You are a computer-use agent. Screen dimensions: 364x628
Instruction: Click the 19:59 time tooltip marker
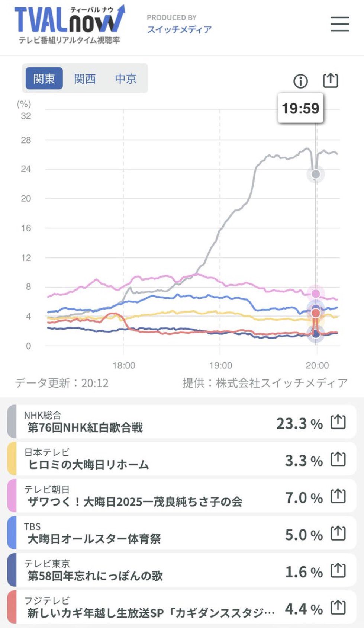300,108
